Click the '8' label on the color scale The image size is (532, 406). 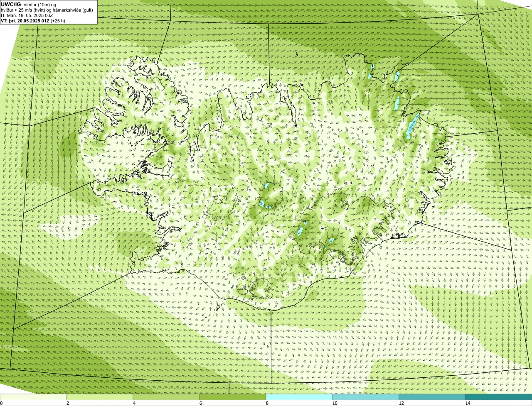[267, 403]
